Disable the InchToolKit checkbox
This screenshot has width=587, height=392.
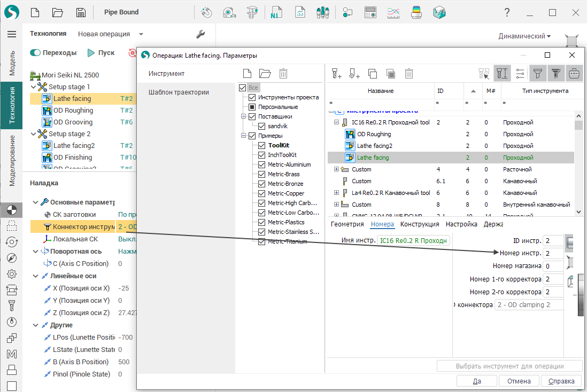coord(261,155)
